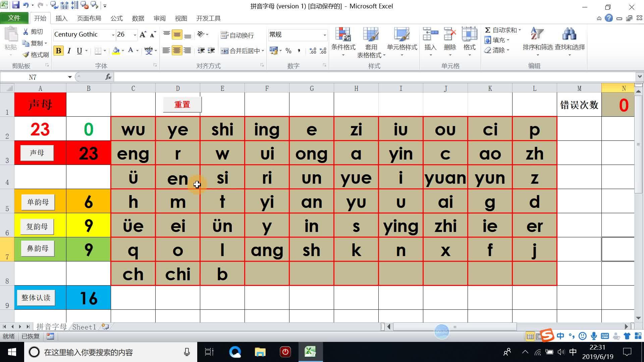This screenshot has width=644, height=362.
Task: Expand the AutoSum (自动求和) dropdown arrow
Action: click(520, 30)
